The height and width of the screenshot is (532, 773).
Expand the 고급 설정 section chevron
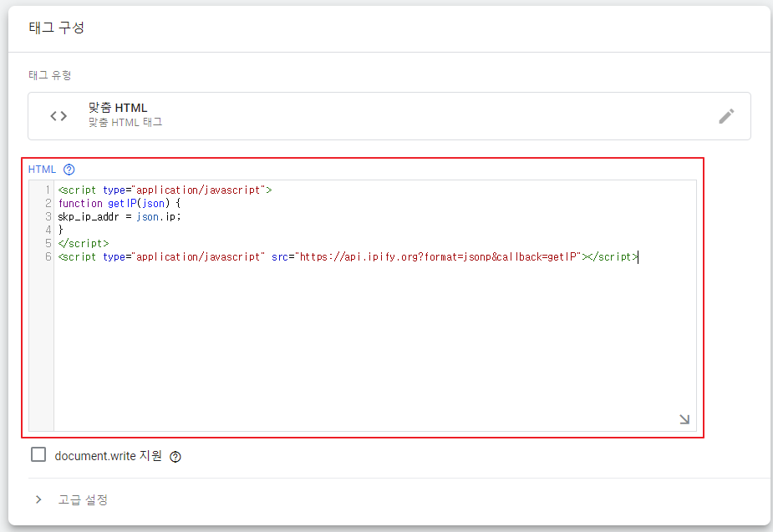click(x=38, y=499)
